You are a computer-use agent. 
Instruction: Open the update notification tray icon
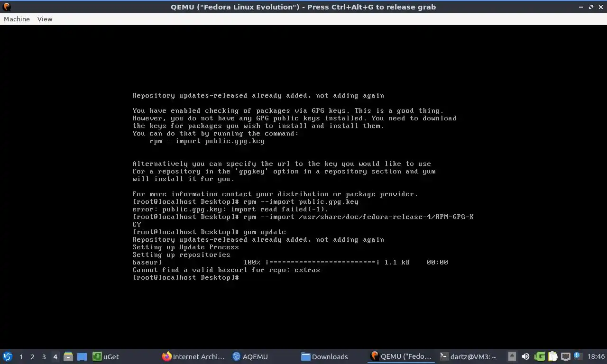578,356
